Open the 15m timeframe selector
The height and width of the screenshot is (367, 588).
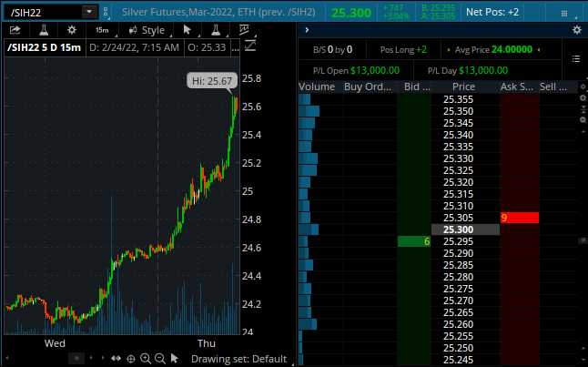point(102,30)
